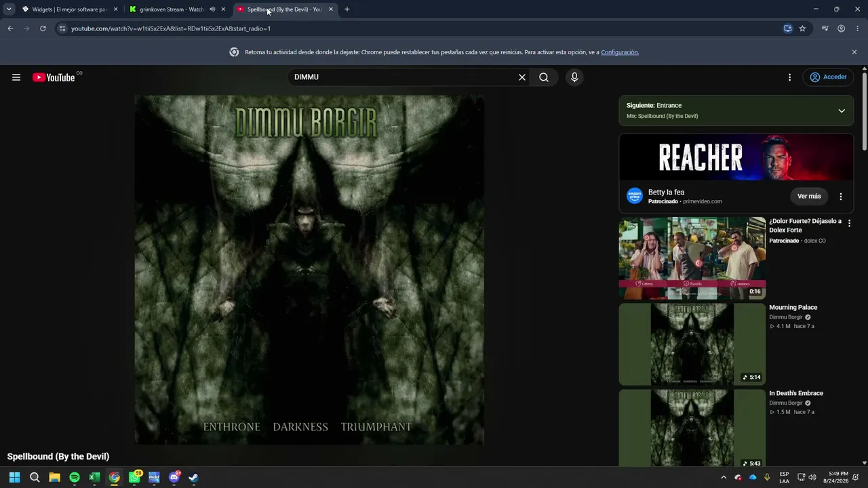Image resolution: width=868 pixels, height=488 pixels.
Task: Open Excel from the taskbar
Action: 94,477
